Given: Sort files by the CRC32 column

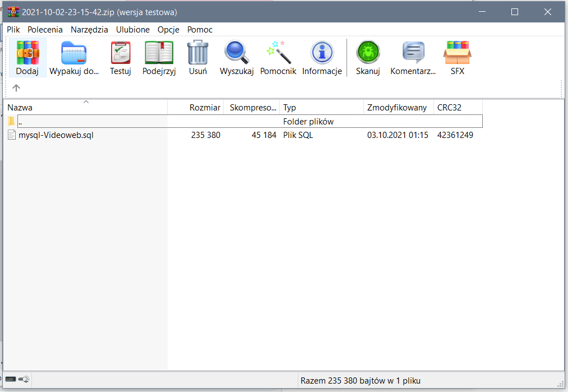Looking at the screenshot, I should click(458, 108).
